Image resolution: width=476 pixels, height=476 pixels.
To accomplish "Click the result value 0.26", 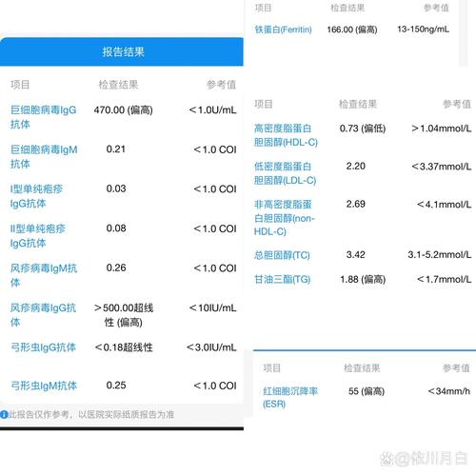I will click(116, 268).
